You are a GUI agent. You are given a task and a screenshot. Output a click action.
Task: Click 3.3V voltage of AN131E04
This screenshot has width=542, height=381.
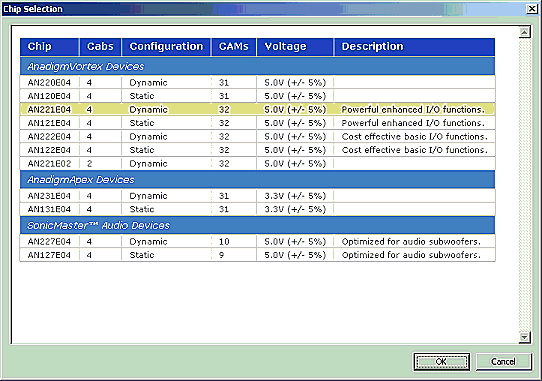295,209
